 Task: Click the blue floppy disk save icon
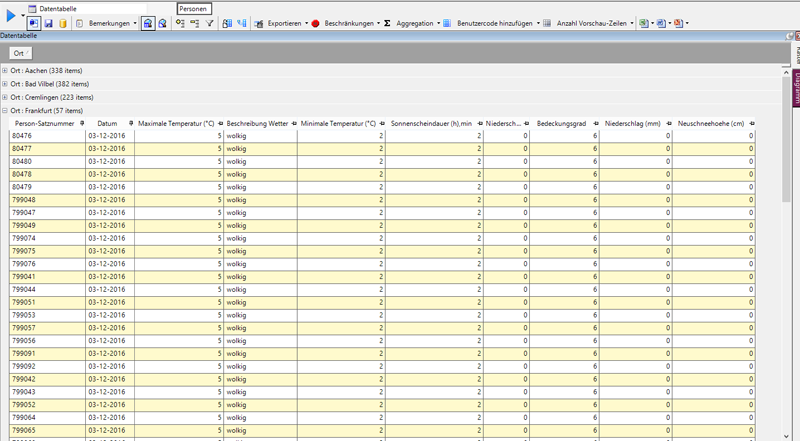(x=48, y=22)
